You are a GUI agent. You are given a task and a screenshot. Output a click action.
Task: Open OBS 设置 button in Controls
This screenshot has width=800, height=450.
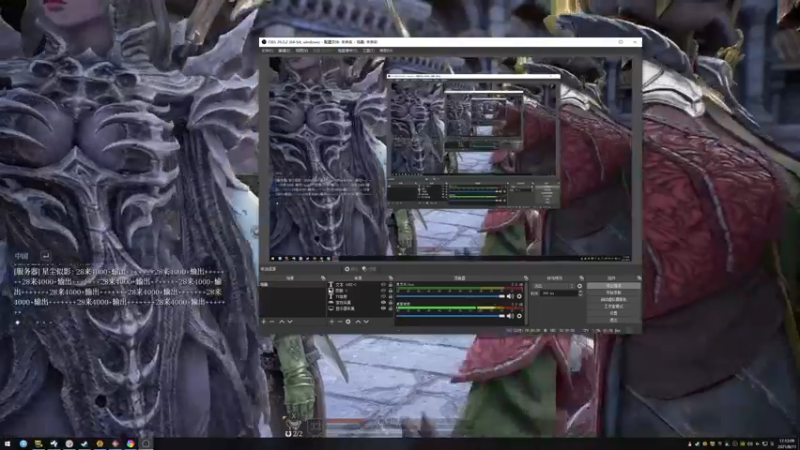coord(613,313)
